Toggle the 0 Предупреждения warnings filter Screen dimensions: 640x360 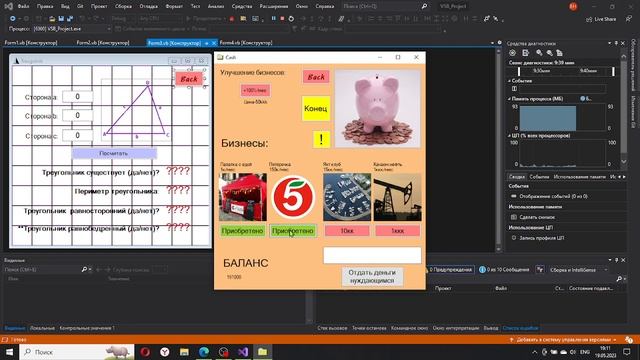[x=450, y=269]
